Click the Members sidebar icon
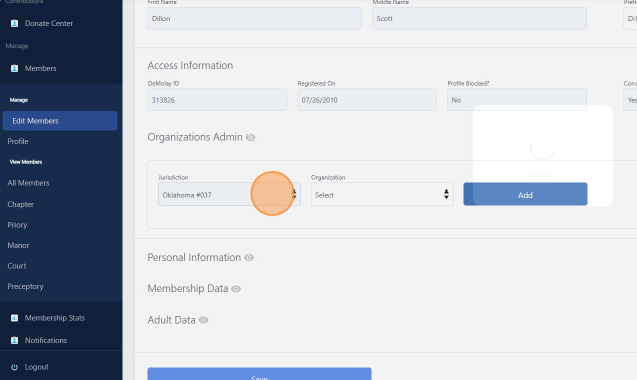The height and width of the screenshot is (380, 637). pos(14,68)
